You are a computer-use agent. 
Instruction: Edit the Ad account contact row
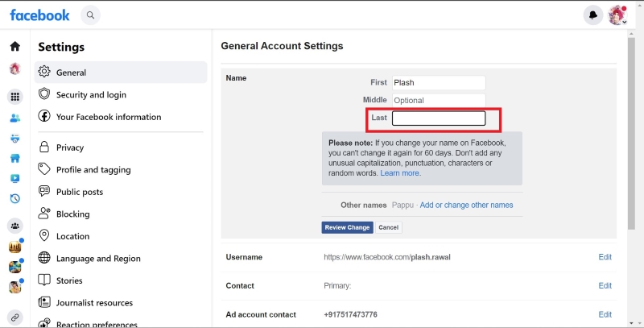coord(605,314)
